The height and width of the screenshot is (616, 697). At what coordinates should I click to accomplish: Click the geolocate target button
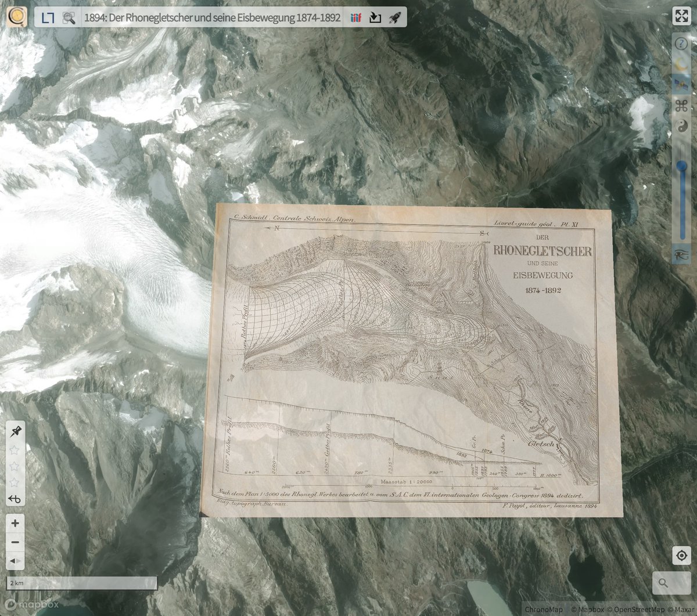coord(681,555)
